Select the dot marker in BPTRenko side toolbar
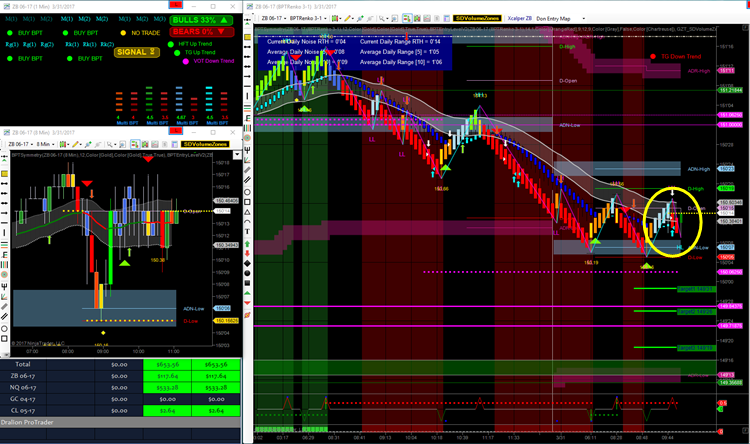750x444 pixels. [x=247, y=273]
